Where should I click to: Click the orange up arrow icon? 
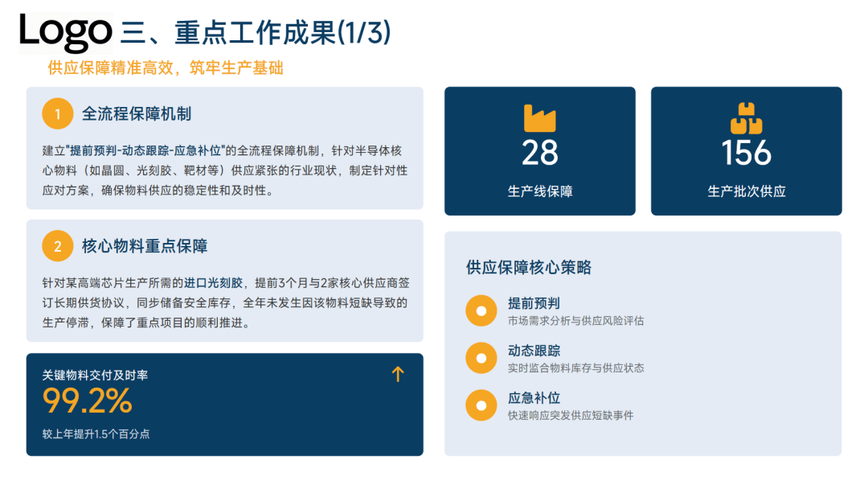coord(397,374)
